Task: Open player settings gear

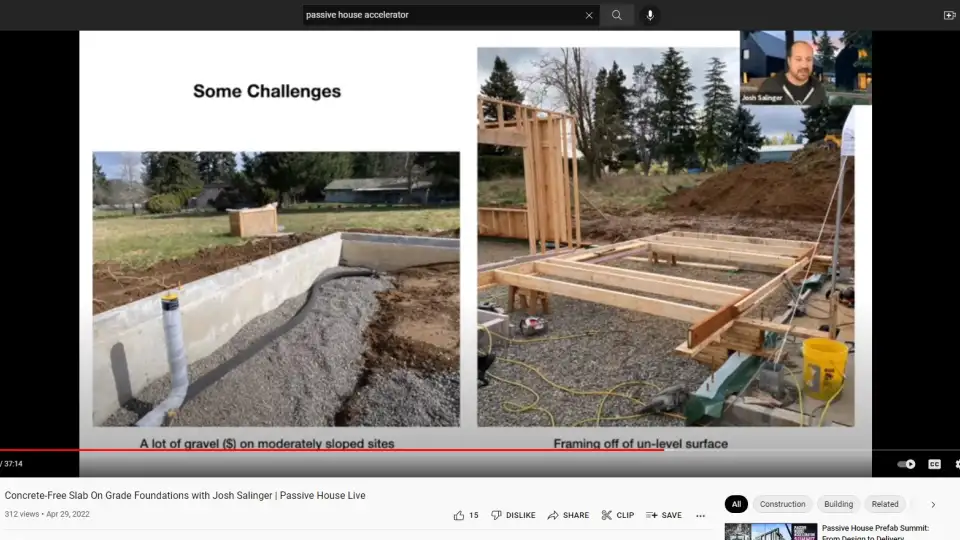Action: click(957, 464)
